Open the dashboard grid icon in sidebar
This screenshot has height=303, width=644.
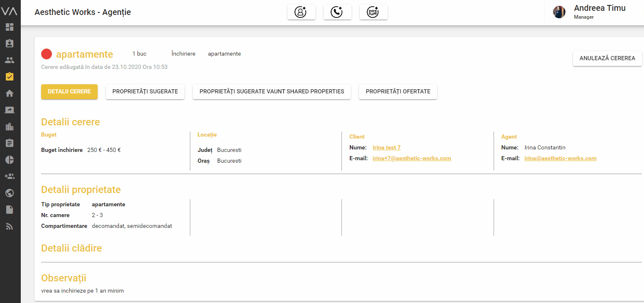coord(10,27)
